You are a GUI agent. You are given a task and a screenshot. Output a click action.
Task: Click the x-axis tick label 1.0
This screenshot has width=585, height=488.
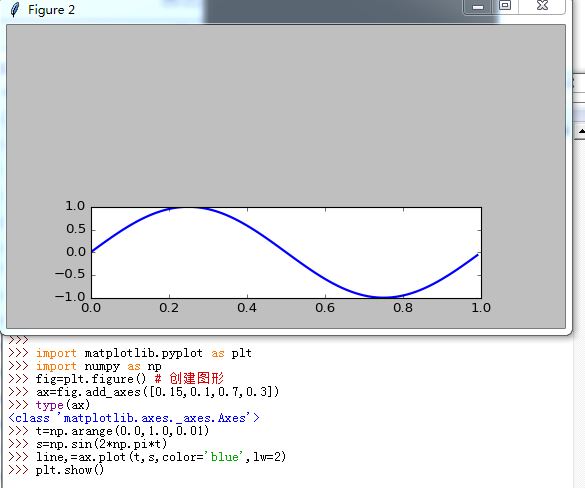click(481, 308)
